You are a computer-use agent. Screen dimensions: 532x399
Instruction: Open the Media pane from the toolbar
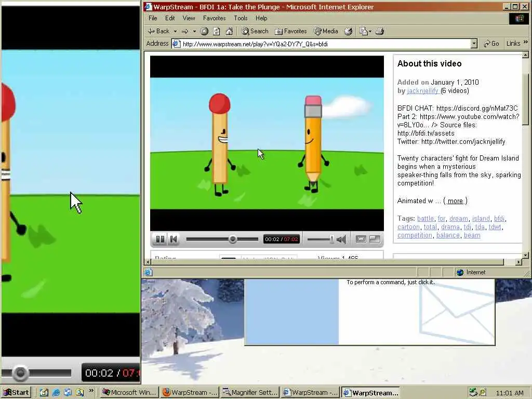326,31
